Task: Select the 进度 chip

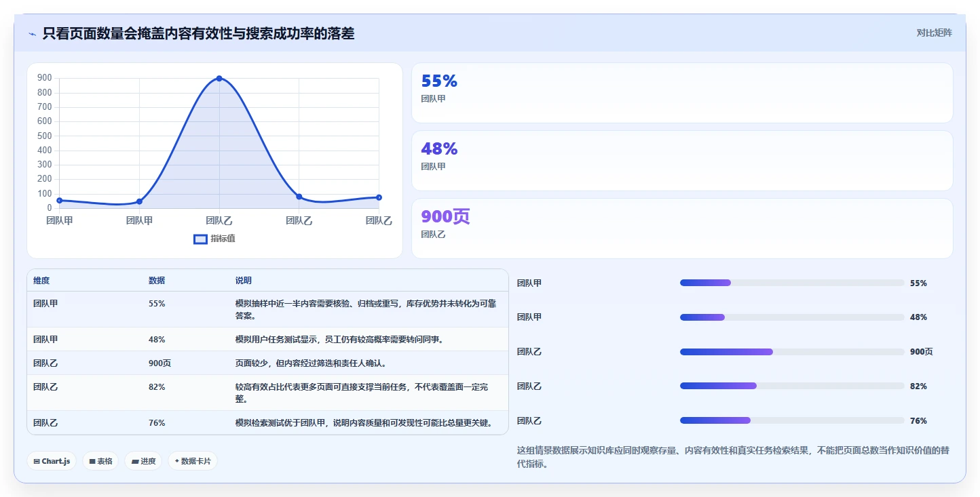Action: click(143, 461)
